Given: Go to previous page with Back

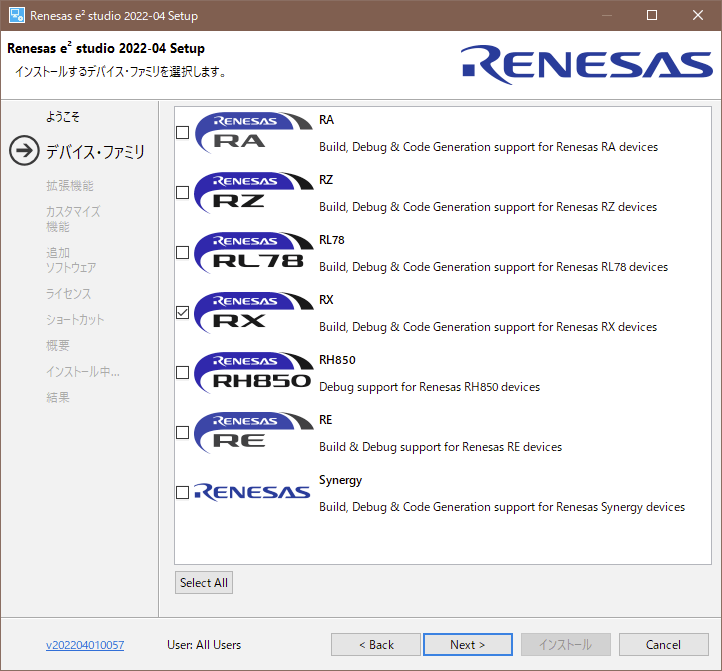Looking at the screenshot, I should tap(376, 645).
